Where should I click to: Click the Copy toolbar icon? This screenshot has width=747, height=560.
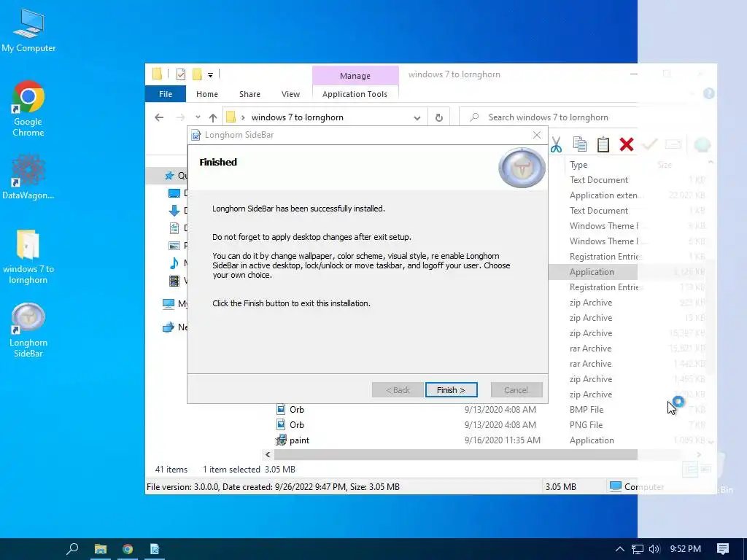[x=579, y=144]
